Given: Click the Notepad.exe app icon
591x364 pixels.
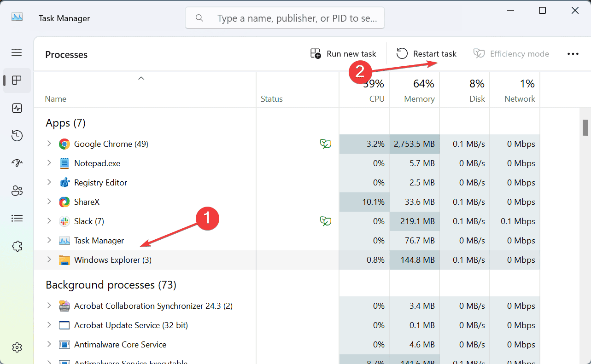Looking at the screenshot, I should point(64,163).
